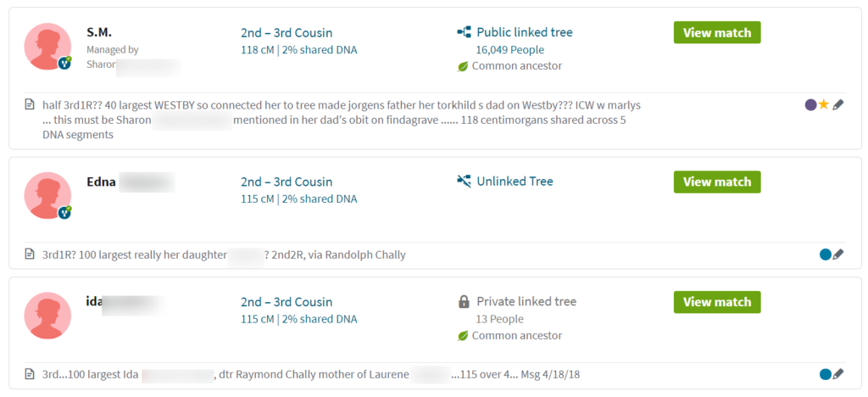Click the note icon on Edna's match
Image resolution: width=868 pixels, height=397 pixels.
(30, 254)
